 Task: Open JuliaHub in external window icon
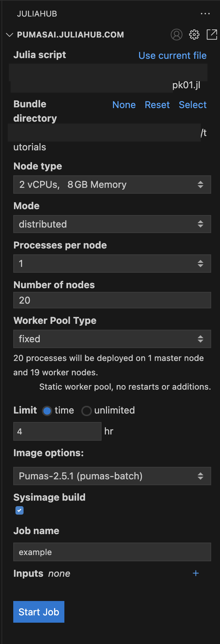(x=212, y=35)
